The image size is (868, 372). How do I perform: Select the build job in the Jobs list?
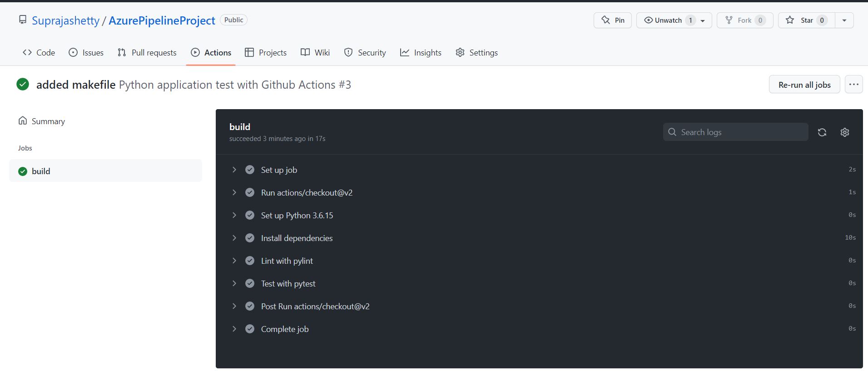click(105, 171)
